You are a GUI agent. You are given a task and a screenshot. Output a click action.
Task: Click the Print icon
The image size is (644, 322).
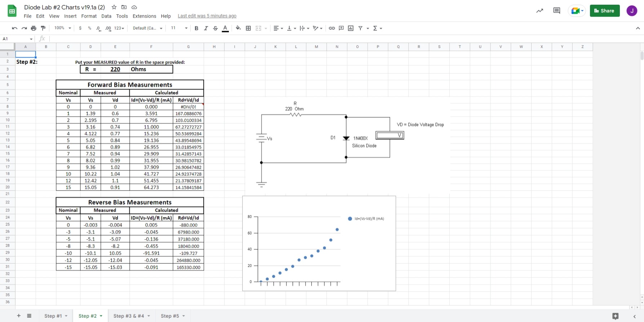coord(34,28)
